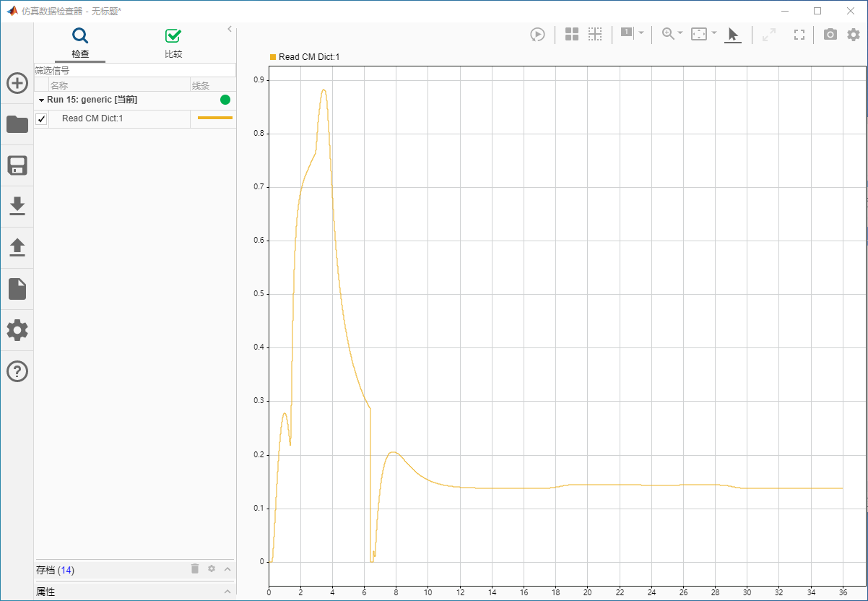
Task: Close the 仿真数据检查器 window
Action: (x=851, y=11)
